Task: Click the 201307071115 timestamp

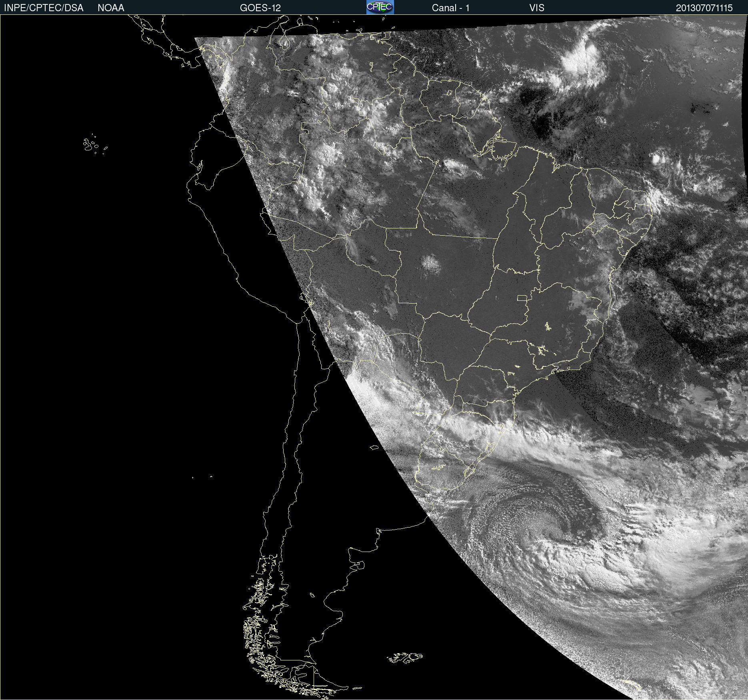Action: point(704,8)
